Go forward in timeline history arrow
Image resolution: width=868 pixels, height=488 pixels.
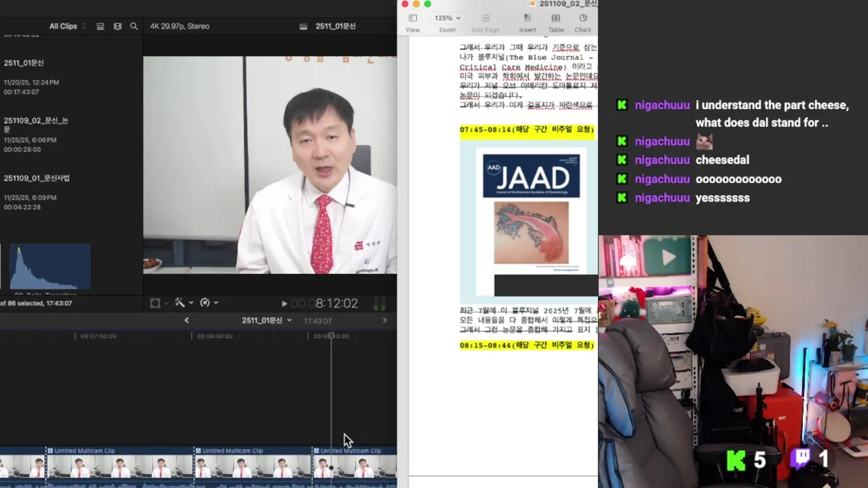click(385, 321)
